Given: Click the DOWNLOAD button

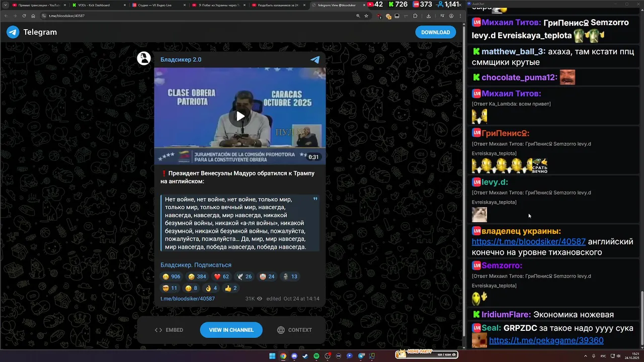Looking at the screenshot, I should (435, 32).
